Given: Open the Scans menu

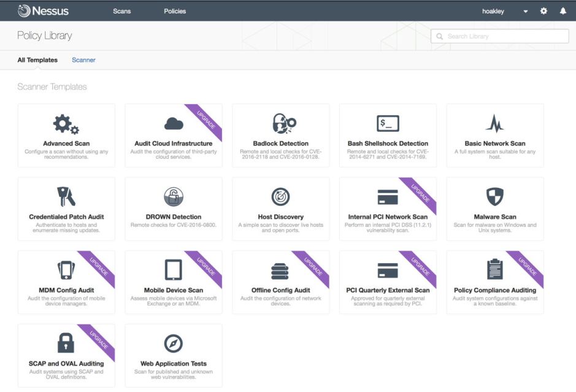Looking at the screenshot, I should point(121,11).
